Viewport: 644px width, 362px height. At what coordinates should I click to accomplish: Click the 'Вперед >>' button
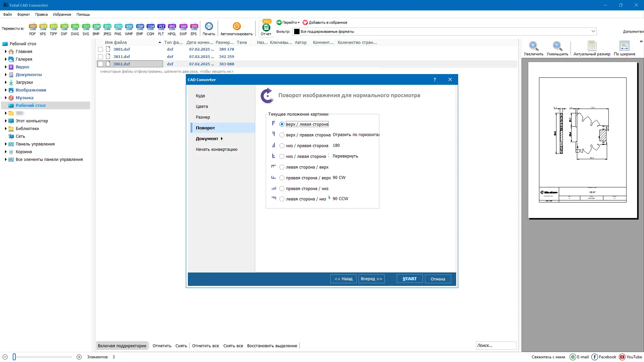(371, 279)
